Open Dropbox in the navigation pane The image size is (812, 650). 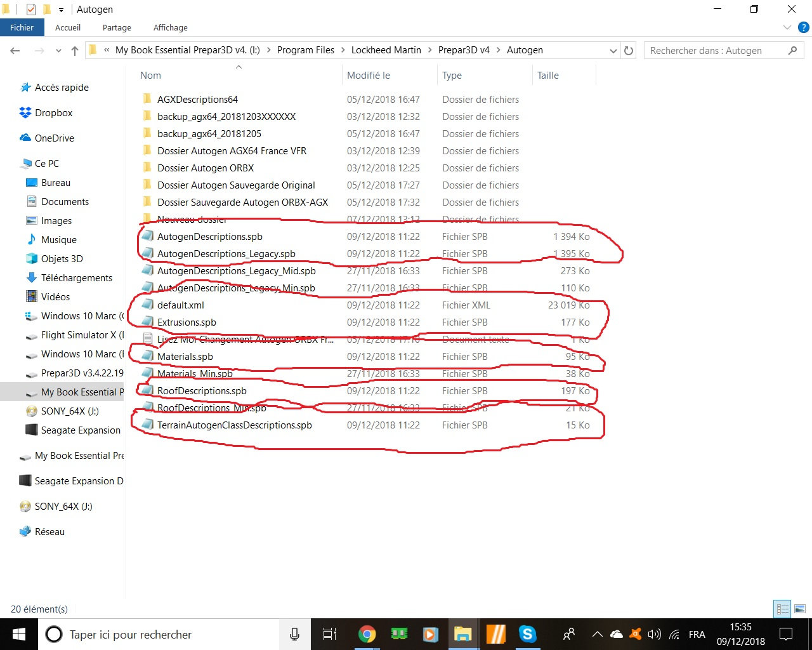click(x=53, y=113)
